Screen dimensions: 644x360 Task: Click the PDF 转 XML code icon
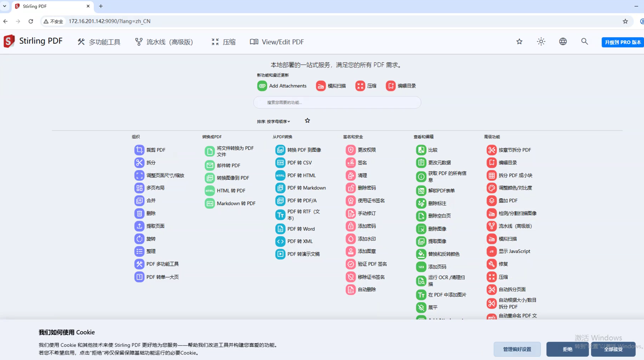[x=280, y=241]
